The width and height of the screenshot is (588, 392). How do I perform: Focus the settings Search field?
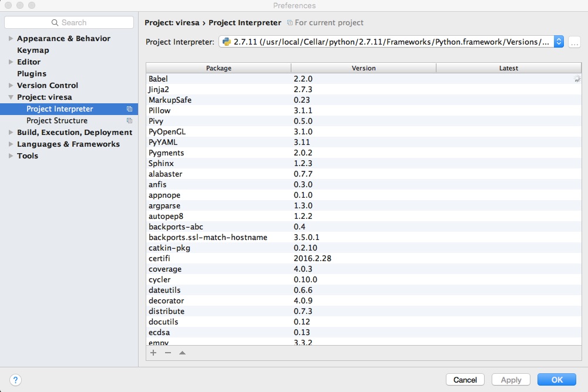pos(69,22)
